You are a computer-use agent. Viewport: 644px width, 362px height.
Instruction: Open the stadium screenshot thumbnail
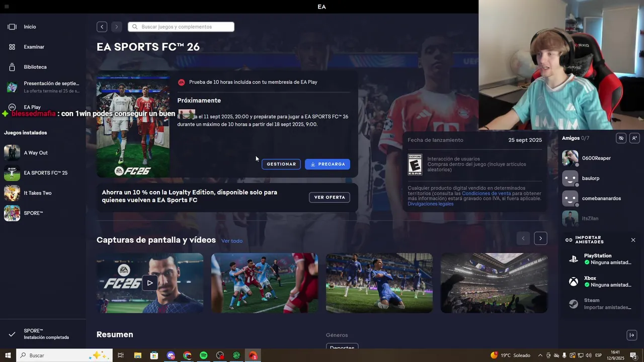[494, 283]
